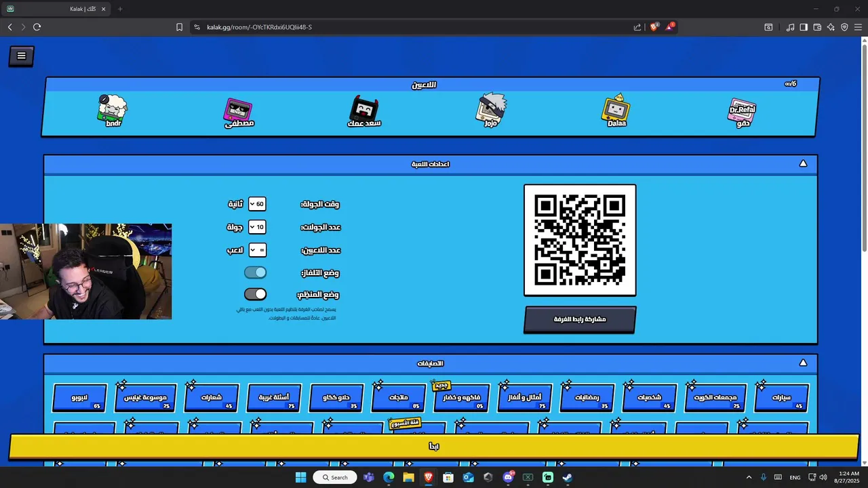Click the مصطفى player avatar
Screen dimensions: 868x488
(x=239, y=113)
